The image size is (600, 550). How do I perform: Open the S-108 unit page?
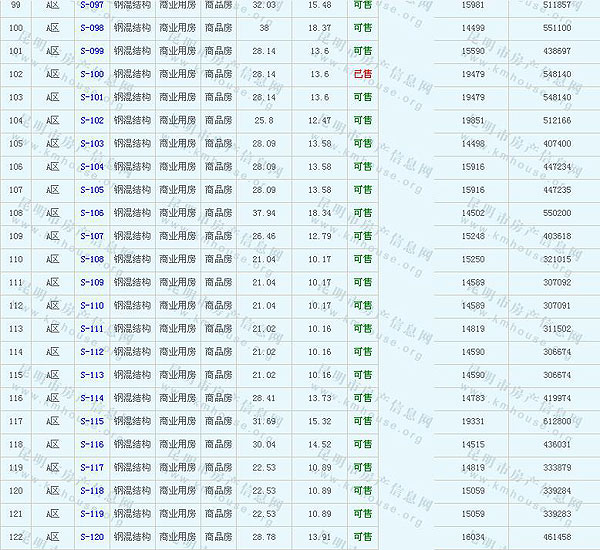click(92, 260)
